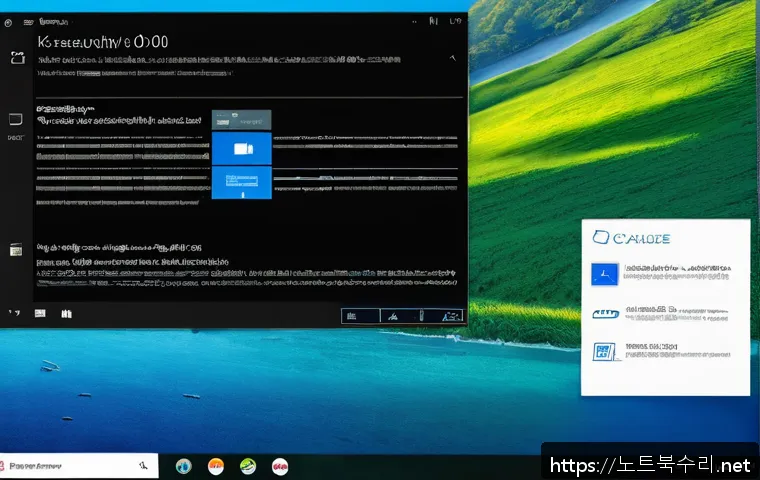Click the CAMOEE header icon in the white panel
This screenshot has height=480, width=760.
(x=601, y=238)
